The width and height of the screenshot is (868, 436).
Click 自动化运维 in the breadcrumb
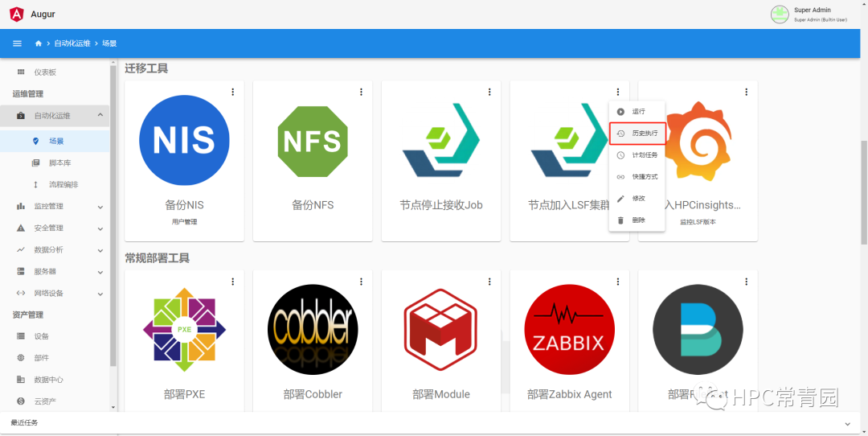pos(72,43)
